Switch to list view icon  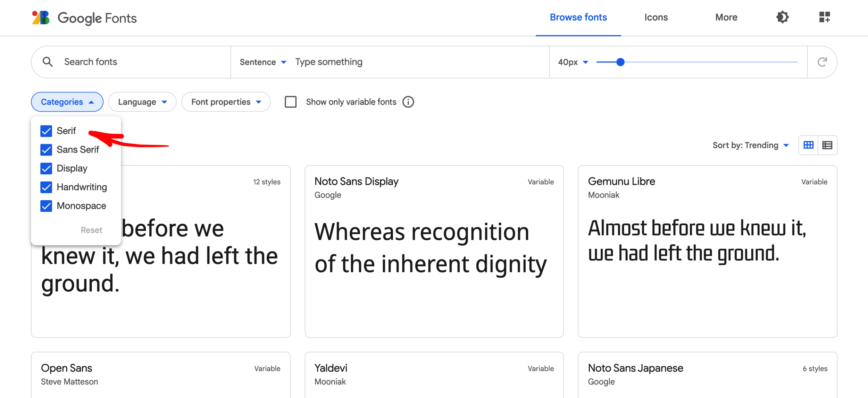827,145
